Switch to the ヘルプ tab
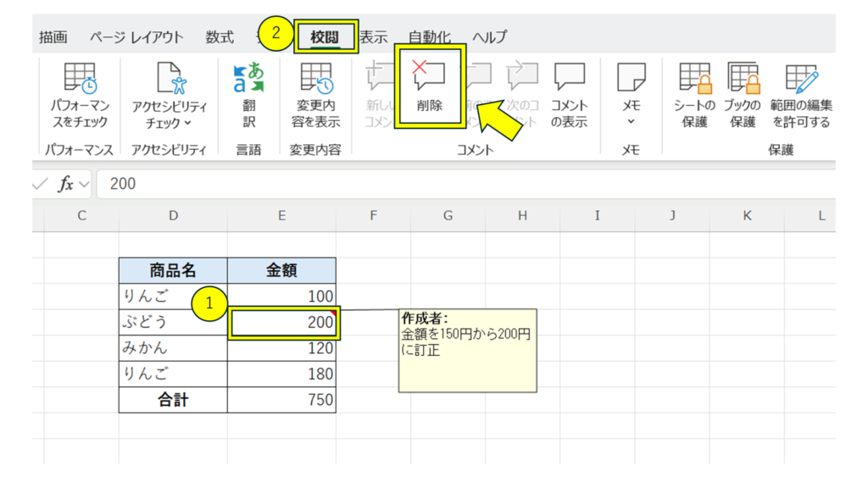868x488 pixels. 489,37
